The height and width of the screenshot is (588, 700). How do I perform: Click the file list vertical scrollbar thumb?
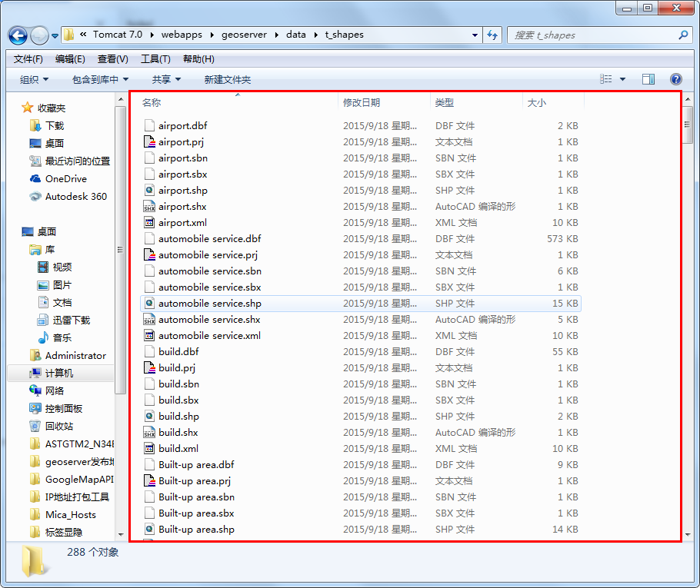tap(688, 126)
